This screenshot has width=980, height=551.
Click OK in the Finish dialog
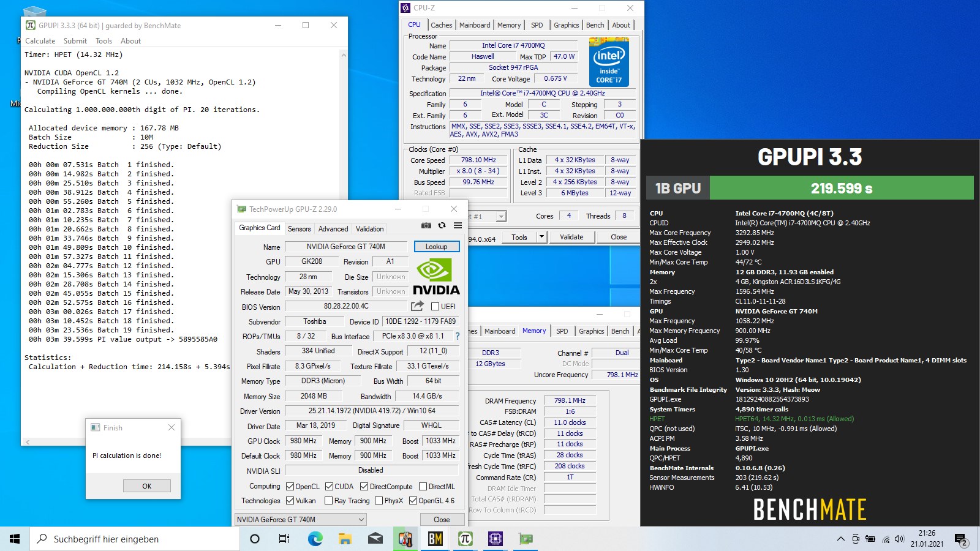tap(147, 486)
